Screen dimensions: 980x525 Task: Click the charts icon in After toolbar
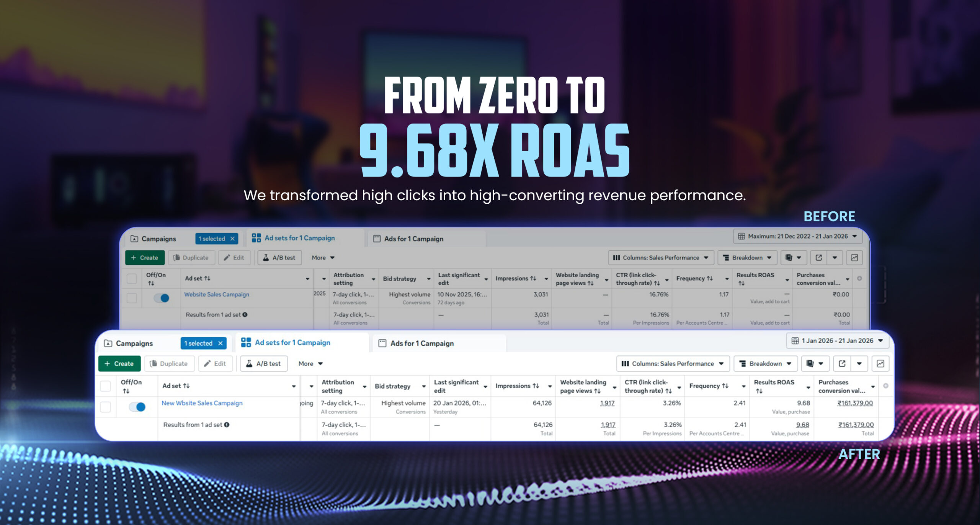point(880,363)
